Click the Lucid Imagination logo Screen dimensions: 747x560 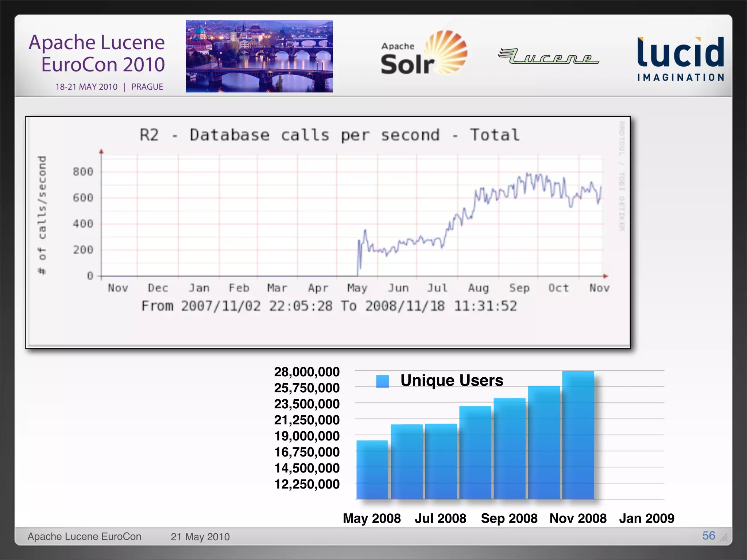coord(681,58)
